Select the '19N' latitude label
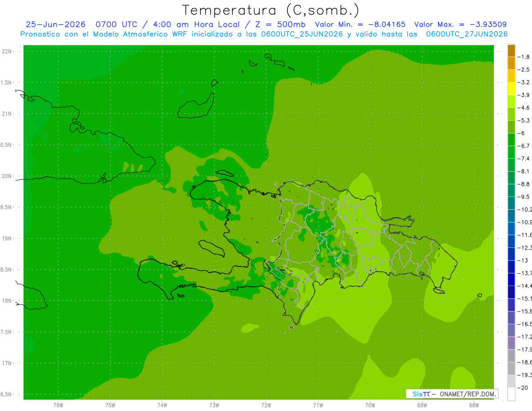Screen dimensions: 532x411 [7, 239]
